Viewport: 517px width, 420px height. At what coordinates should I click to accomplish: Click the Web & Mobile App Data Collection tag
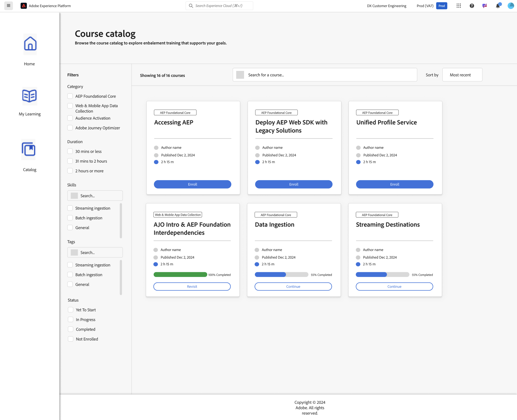(x=178, y=215)
